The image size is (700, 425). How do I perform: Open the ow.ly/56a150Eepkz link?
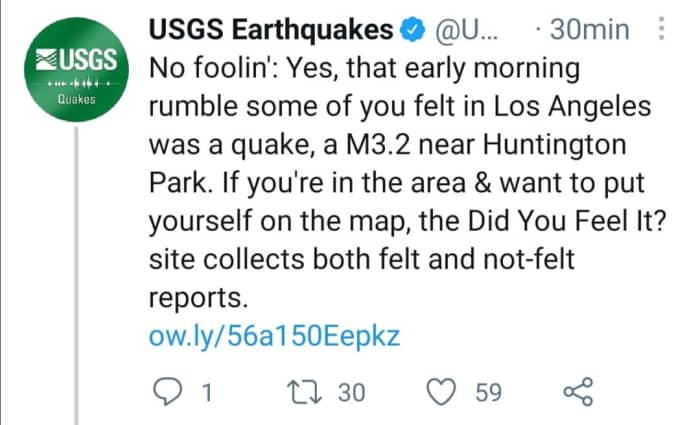coord(274,335)
